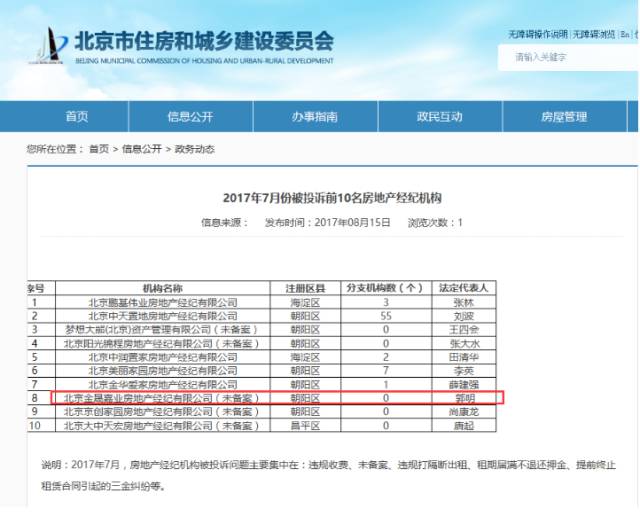Viewport: 640px width, 517px height.
Task: Open the 房屋管理 navigation tab
Action: pyautogui.click(x=564, y=117)
